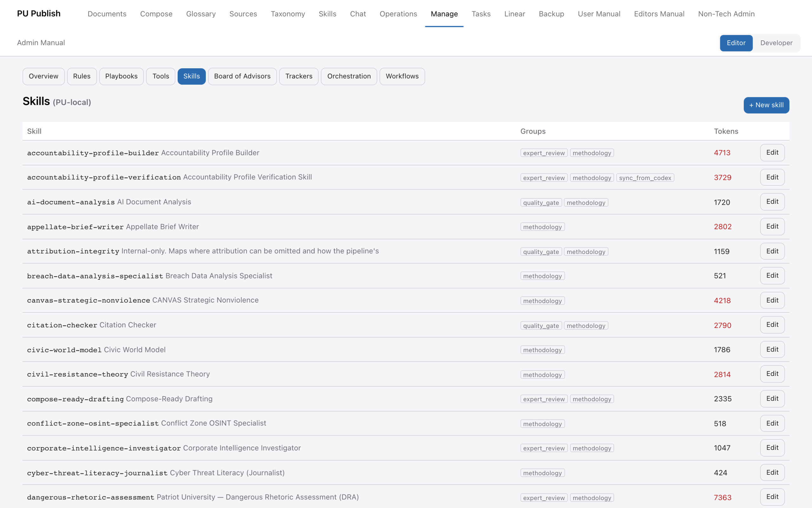Select the Tools sub-tab
The height and width of the screenshot is (508, 812).
pyautogui.click(x=161, y=76)
